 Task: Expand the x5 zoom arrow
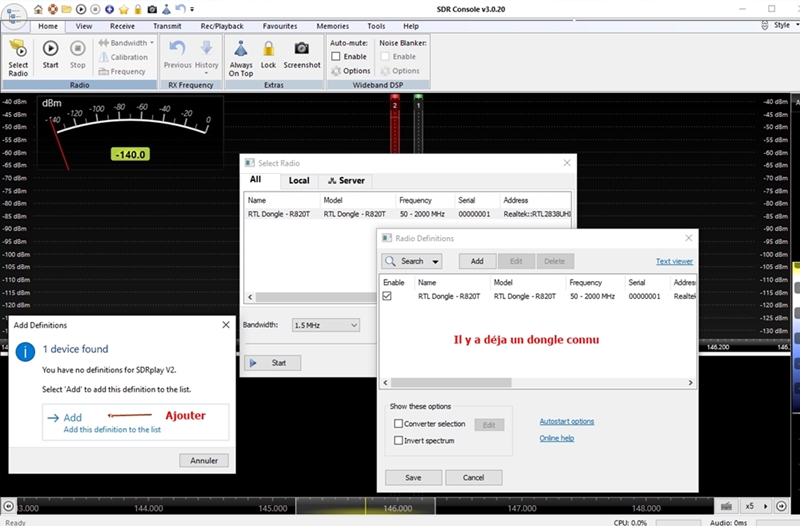pyautogui.click(x=765, y=506)
